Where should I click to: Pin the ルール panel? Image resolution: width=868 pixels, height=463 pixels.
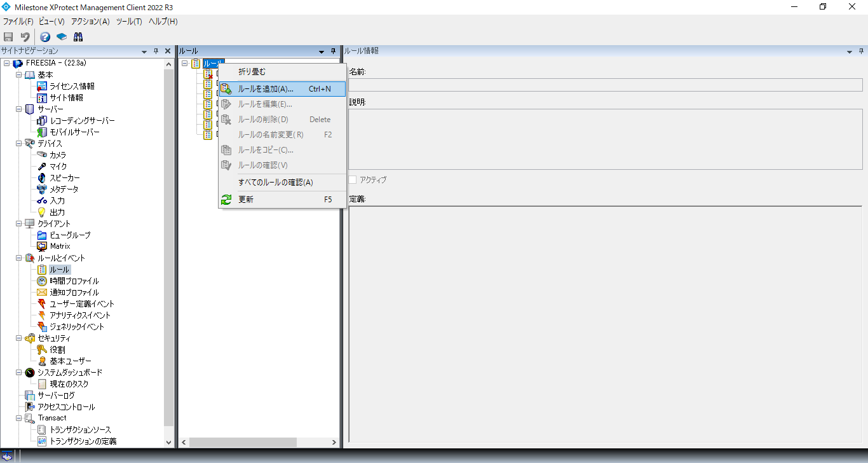pos(333,51)
